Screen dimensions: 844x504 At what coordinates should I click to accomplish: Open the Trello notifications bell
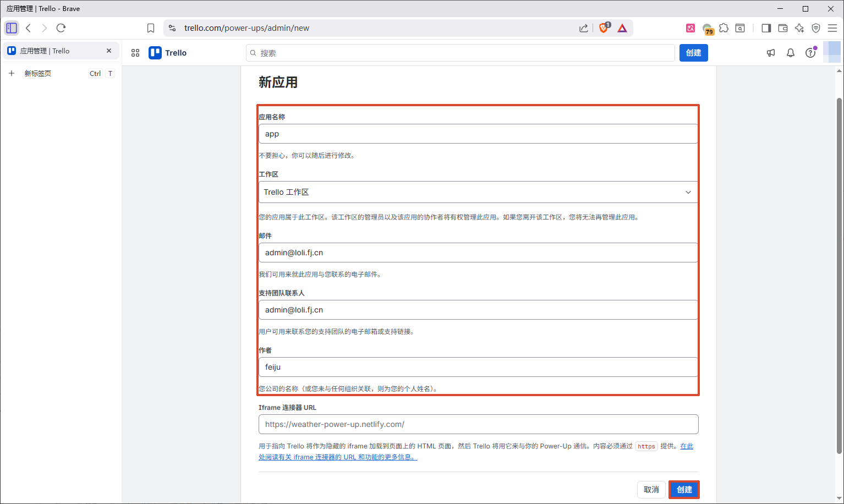[791, 53]
